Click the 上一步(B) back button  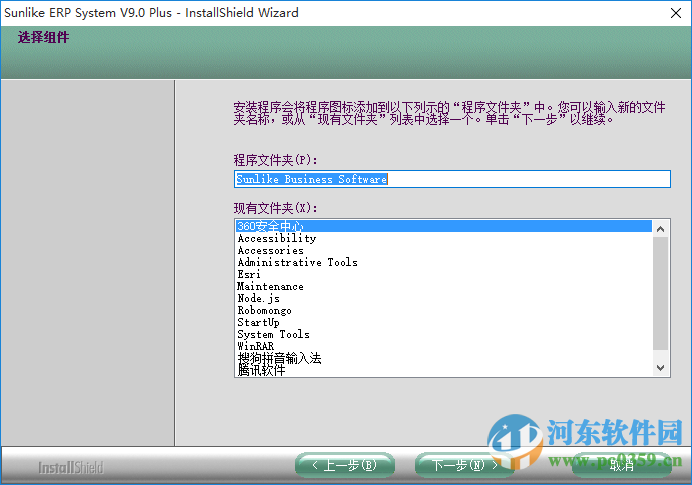tap(345, 465)
